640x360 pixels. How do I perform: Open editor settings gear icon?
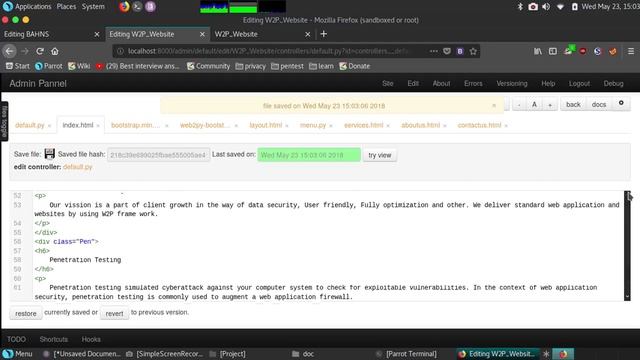(621, 103)
